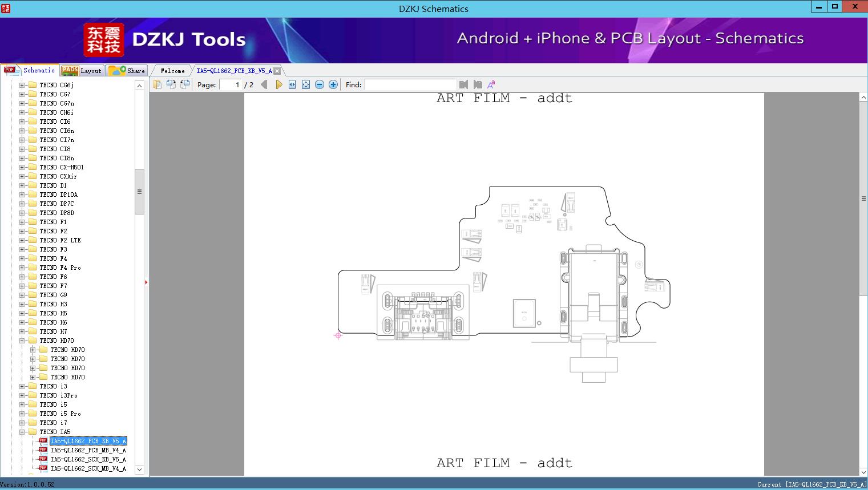Image resolution: width=868 pixels, height=490 pixels.
Task: Click the Current file status text
Action: tap(812, 484)
